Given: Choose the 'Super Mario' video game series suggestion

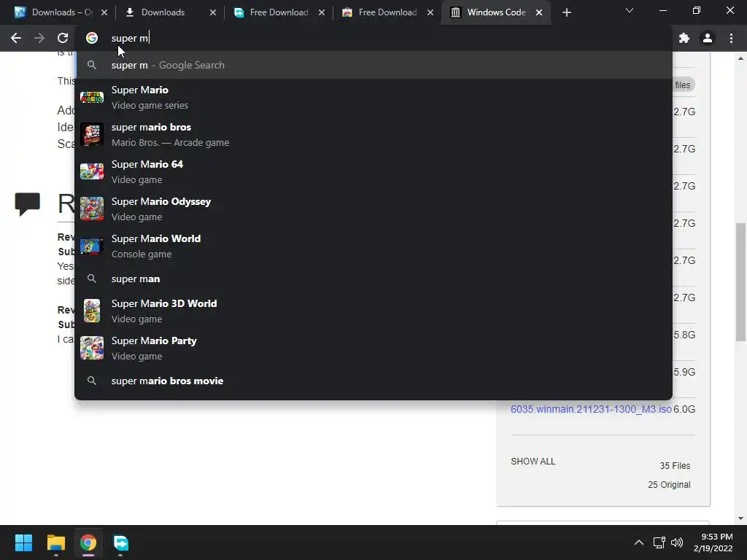Looking at the screenshot, I should tap(373, 97).
